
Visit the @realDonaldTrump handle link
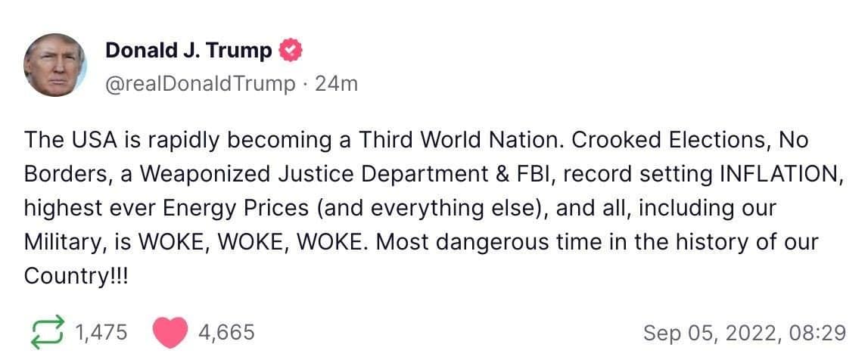click(200, 84)
